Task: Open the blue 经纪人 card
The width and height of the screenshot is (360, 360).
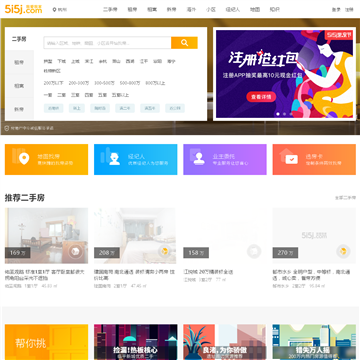Action: (x=136, y=159)
